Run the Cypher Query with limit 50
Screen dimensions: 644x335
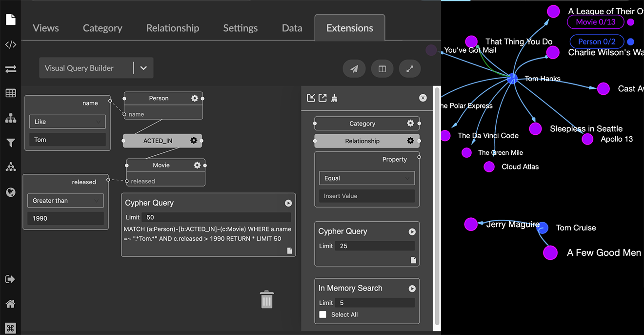[x=288, y=203]
